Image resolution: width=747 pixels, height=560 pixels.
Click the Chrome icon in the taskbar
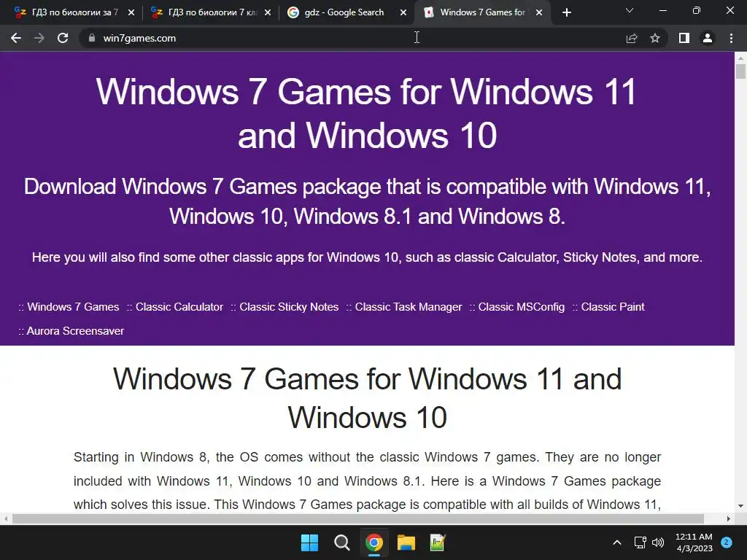pyautogui.click(x=374, y=542)
